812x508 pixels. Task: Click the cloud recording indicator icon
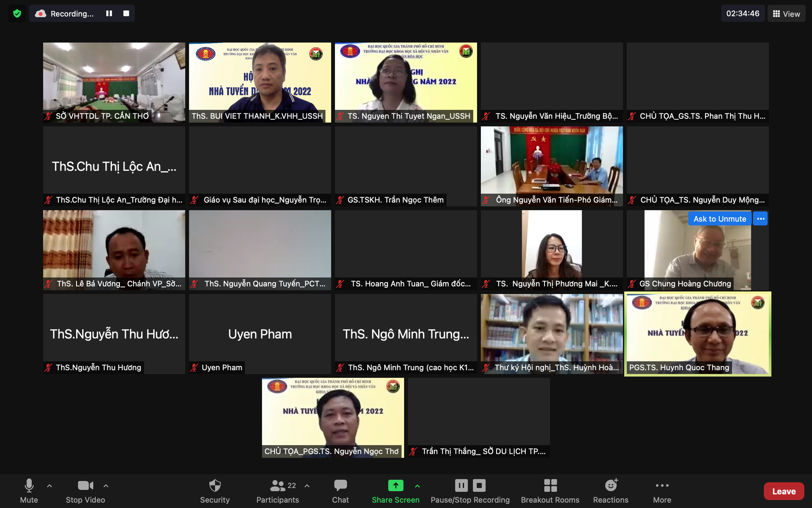[41, 13]
